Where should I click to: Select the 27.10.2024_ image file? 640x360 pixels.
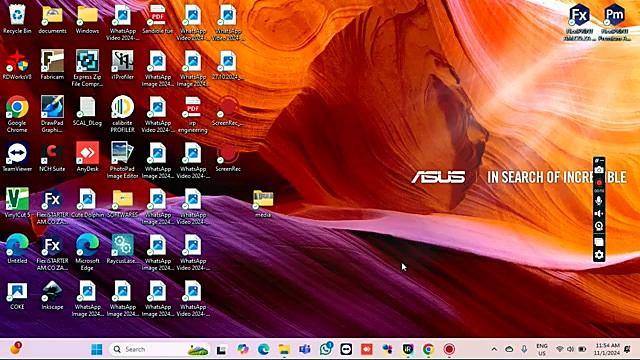tap(228, 65)
